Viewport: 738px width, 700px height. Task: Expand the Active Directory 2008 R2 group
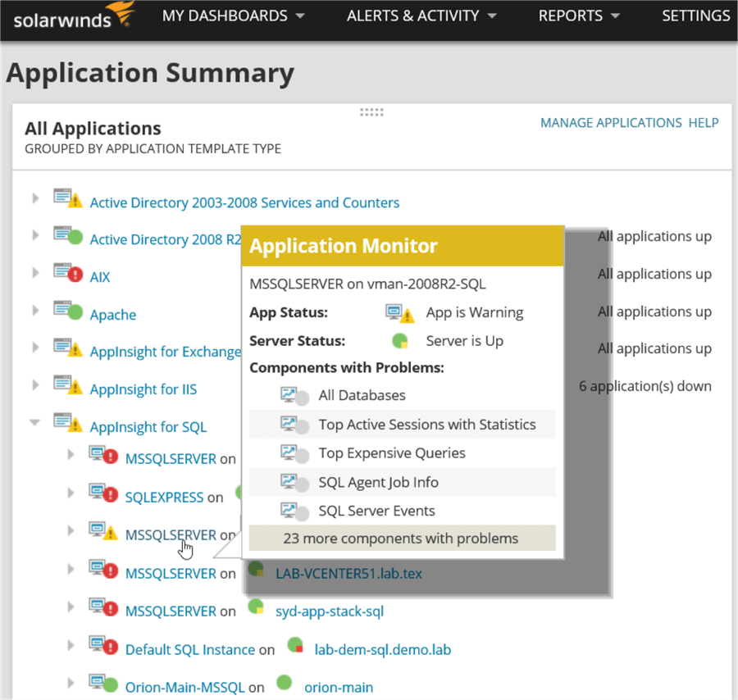tap(35, 234)
